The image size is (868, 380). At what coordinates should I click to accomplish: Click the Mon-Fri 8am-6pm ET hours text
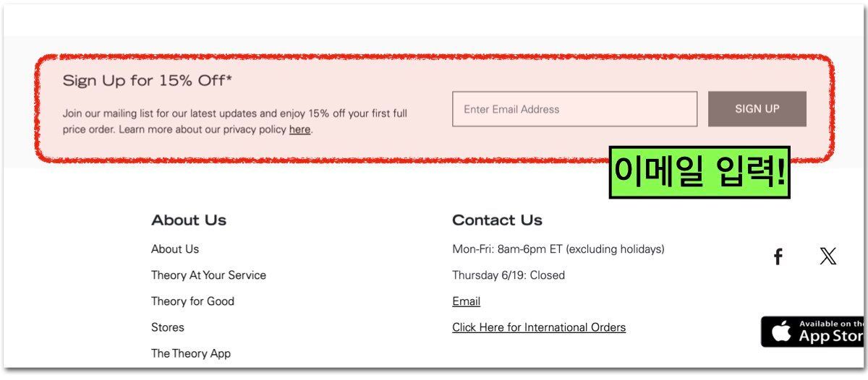click(558, 249)
